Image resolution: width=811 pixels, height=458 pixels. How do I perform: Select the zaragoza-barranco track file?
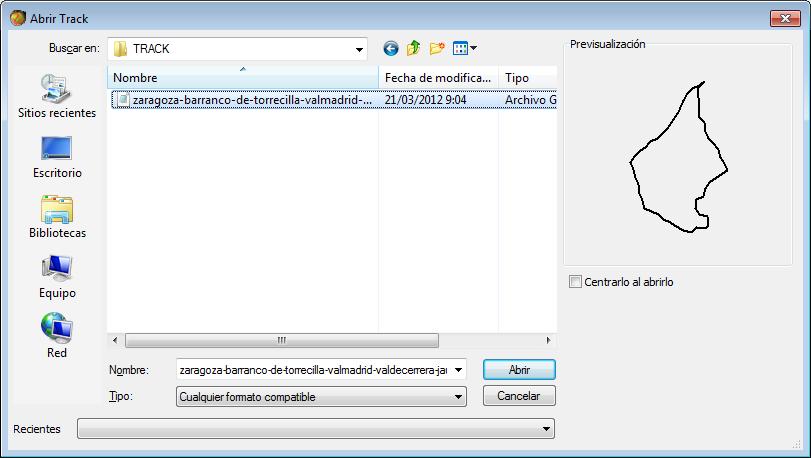(250, 100)
